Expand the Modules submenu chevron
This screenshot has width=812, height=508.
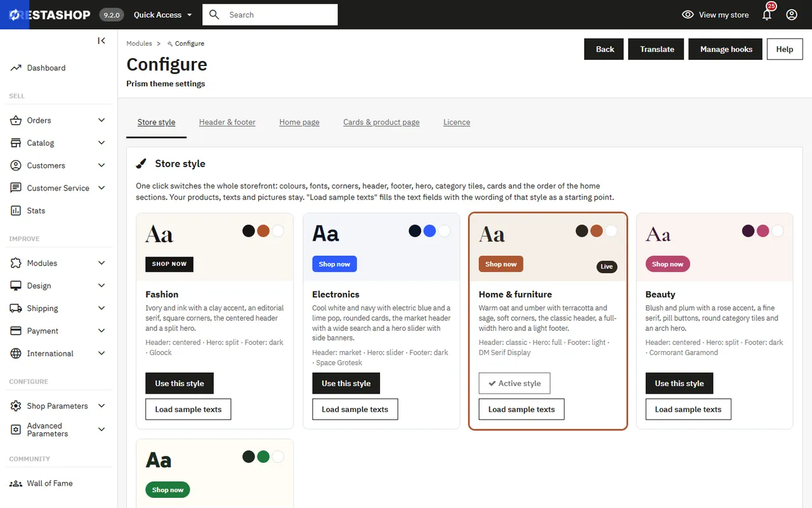click(101, 264)
